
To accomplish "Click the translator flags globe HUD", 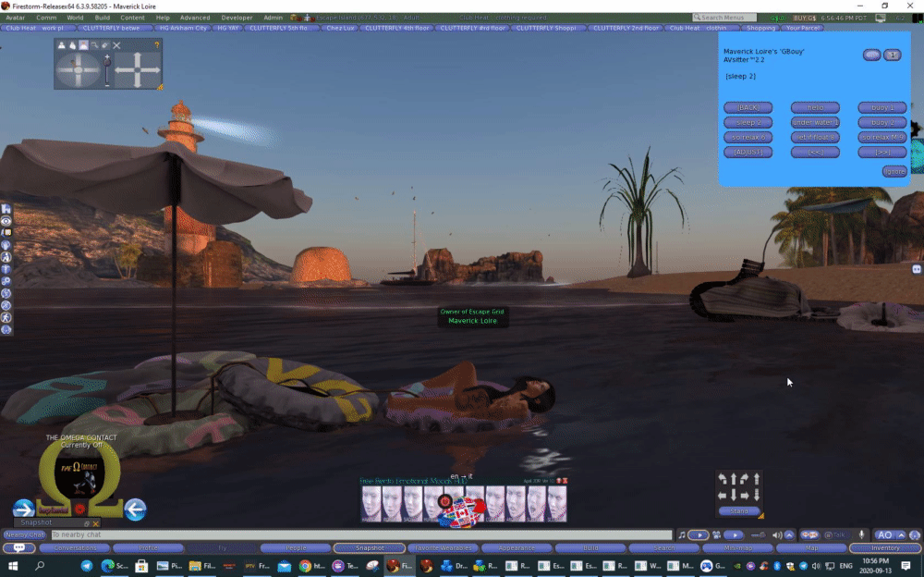I will tap(461, 512).
